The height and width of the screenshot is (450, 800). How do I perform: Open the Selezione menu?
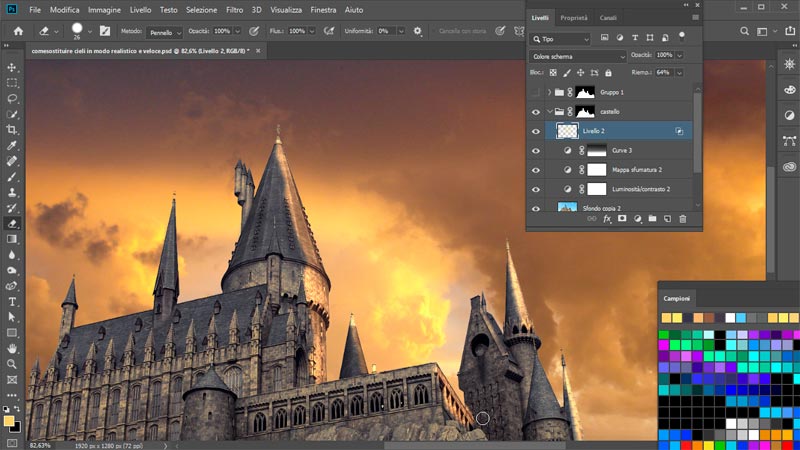pos(201,10)
